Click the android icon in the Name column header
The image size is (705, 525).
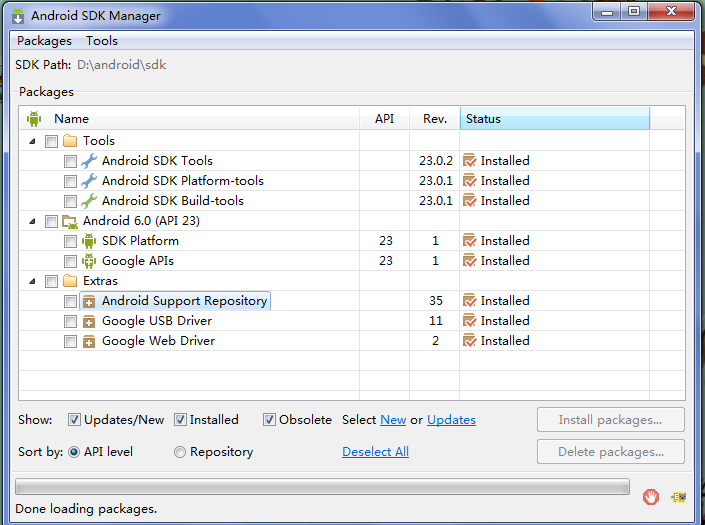pos(34,119)
